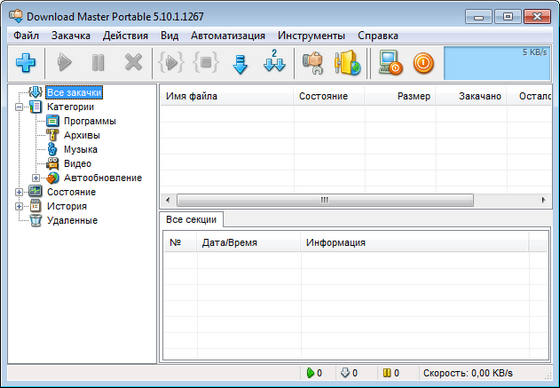Viewport: 560px width, 388px height.
Task: Switch to the Все секции tab
Action: [x=191, y=219]
